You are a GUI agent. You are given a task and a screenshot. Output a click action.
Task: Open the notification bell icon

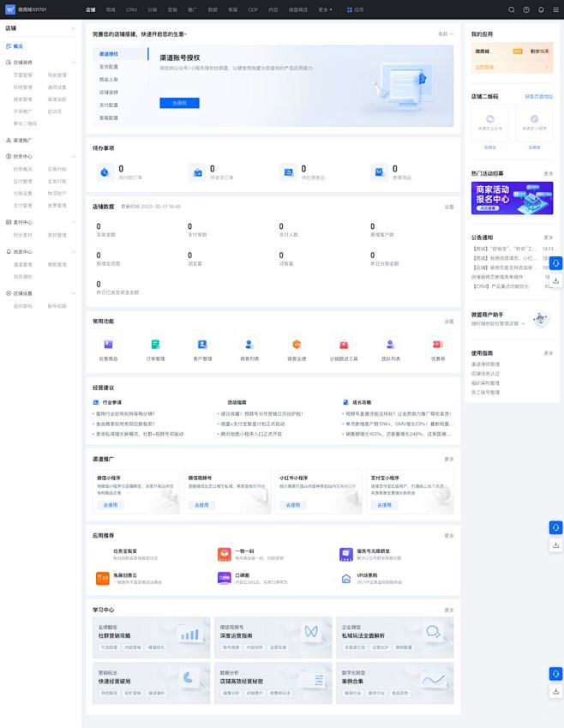pyautogui.click(x=541, y=9)
